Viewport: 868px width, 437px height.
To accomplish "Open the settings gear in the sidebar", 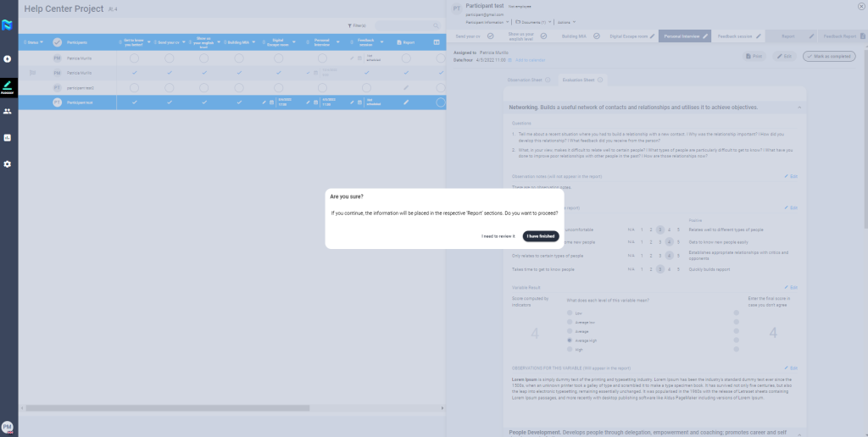I will coord(8,163).
